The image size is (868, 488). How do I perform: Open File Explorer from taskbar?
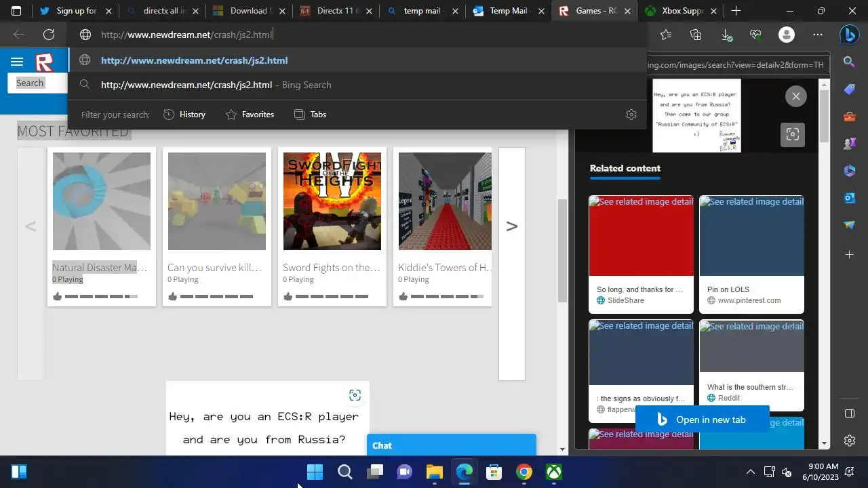point(434,472)
